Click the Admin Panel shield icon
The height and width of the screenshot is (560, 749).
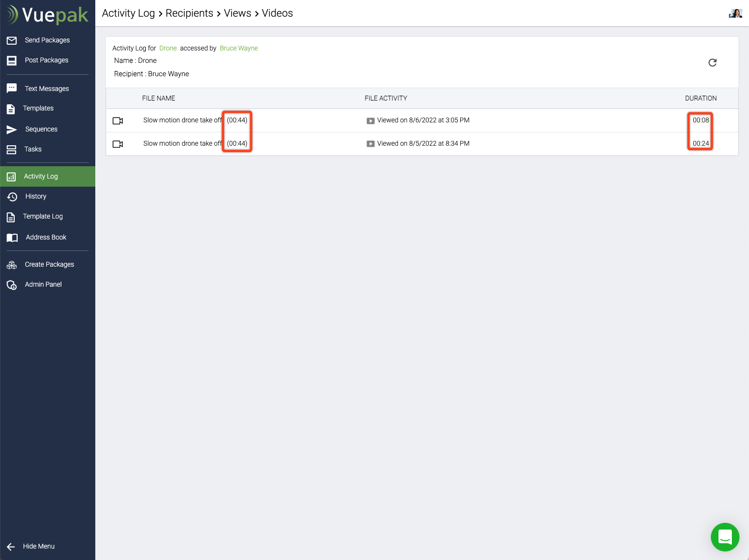pyautogui.click(x=12, y=285)
